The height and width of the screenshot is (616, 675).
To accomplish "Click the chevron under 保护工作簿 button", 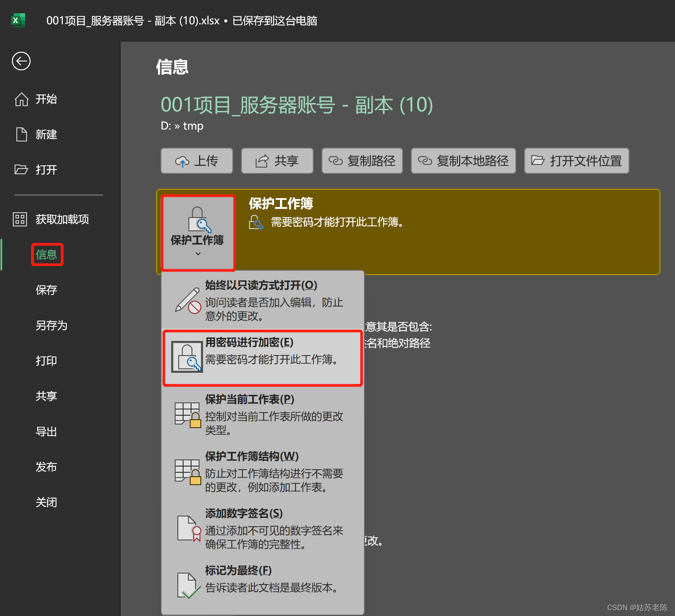I will click(x=198, y=253).
